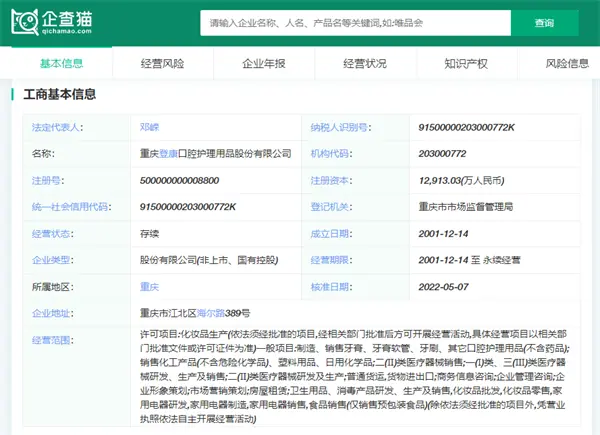
Task: Click the 统一社会信用代码 label
Action: (x=72, y=207)
